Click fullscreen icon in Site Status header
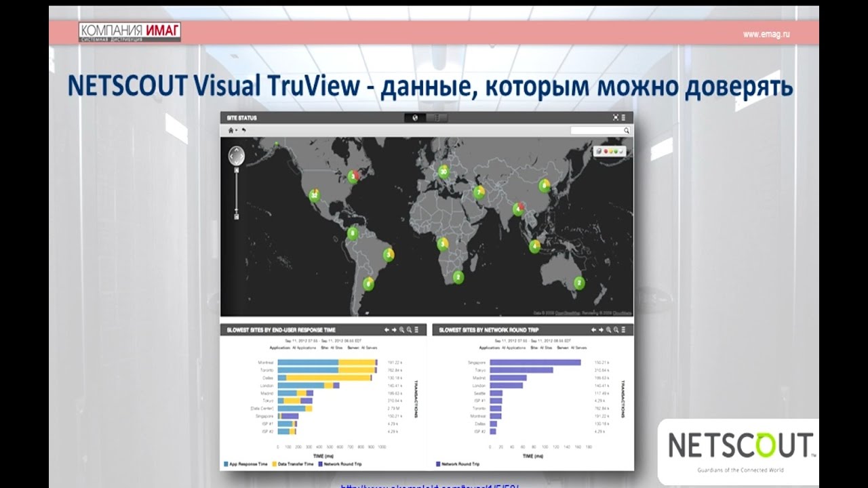The width and height of the screenshot is (868, 488). coord(616,117)
